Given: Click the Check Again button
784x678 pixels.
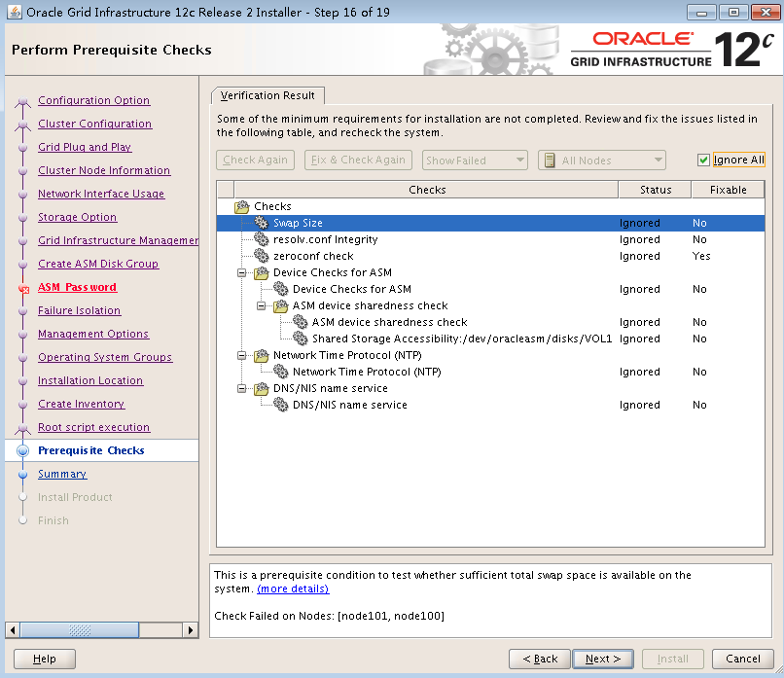Looking at the screenshot, I should click(x=255, y=160).
